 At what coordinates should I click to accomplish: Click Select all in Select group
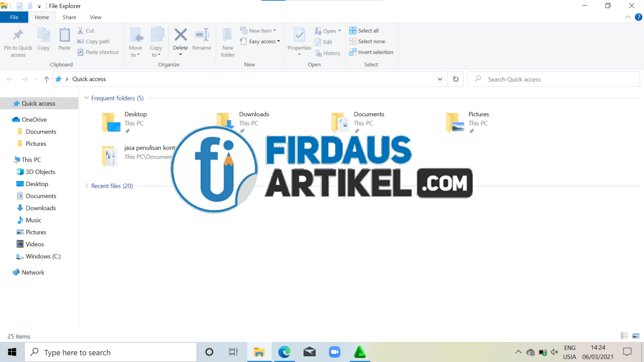[364, 31]
